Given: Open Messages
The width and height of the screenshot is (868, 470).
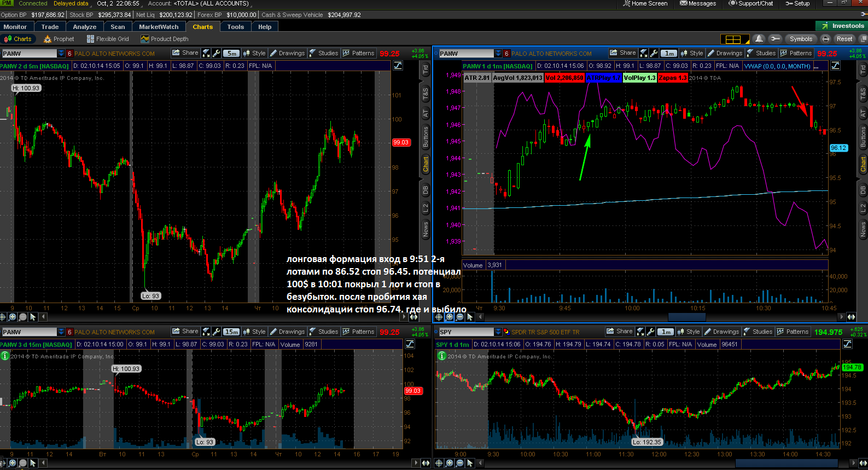Looking at the screenshot, I should 698,3.
